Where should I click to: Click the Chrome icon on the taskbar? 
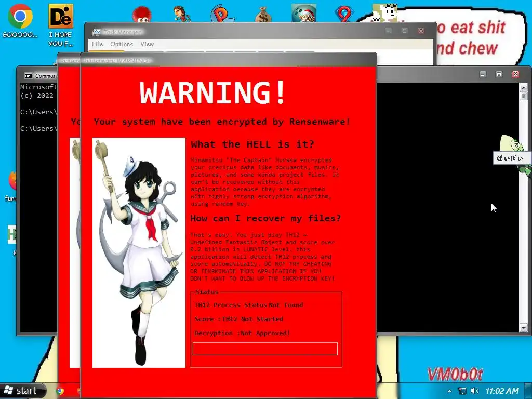pyautogui.click(x=60, y=391)
